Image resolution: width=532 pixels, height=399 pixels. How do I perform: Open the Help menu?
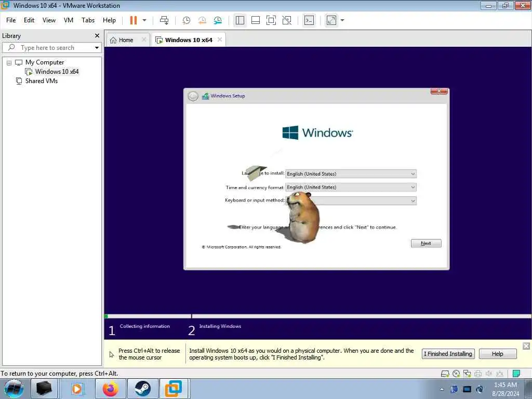click(x=109, y=20)
